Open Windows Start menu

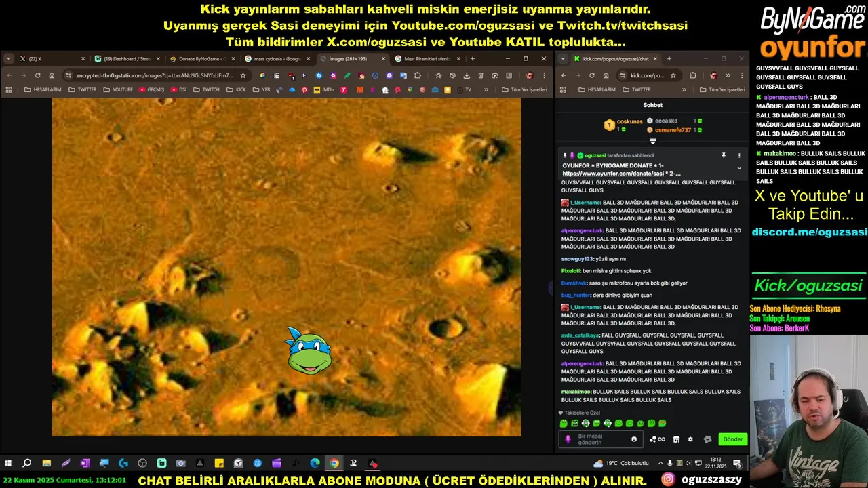(x=8, y=464)
